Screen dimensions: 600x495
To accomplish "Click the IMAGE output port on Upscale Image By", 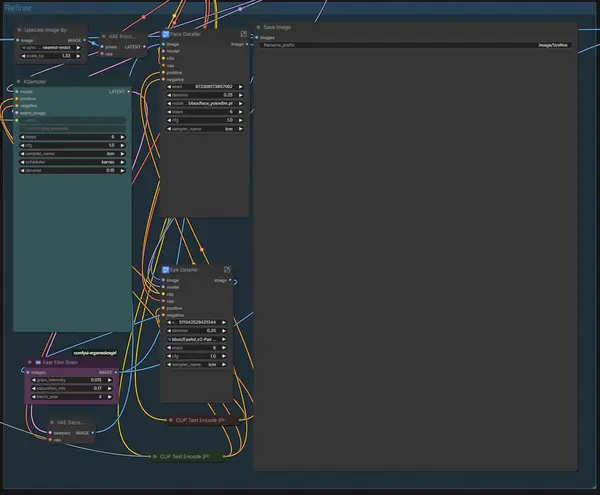I will click(85, 40).
